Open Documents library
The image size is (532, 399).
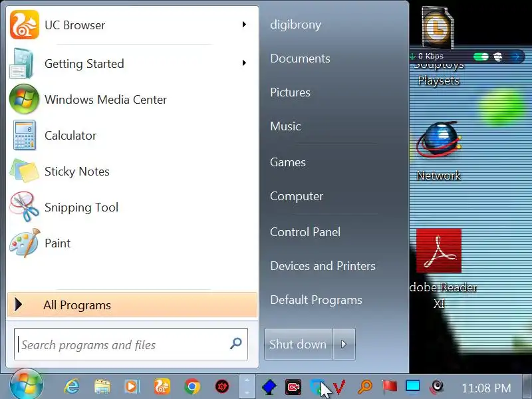tap(300, 59)
